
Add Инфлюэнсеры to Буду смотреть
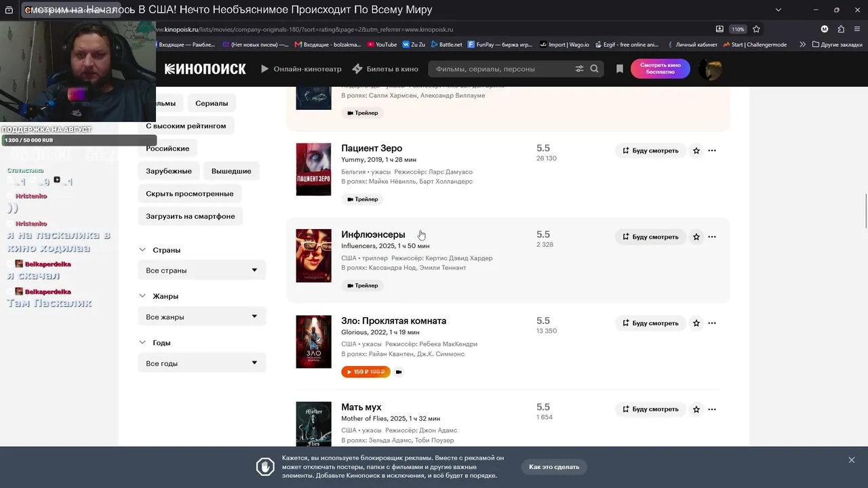pyautogui.click(x=651, y=237)
